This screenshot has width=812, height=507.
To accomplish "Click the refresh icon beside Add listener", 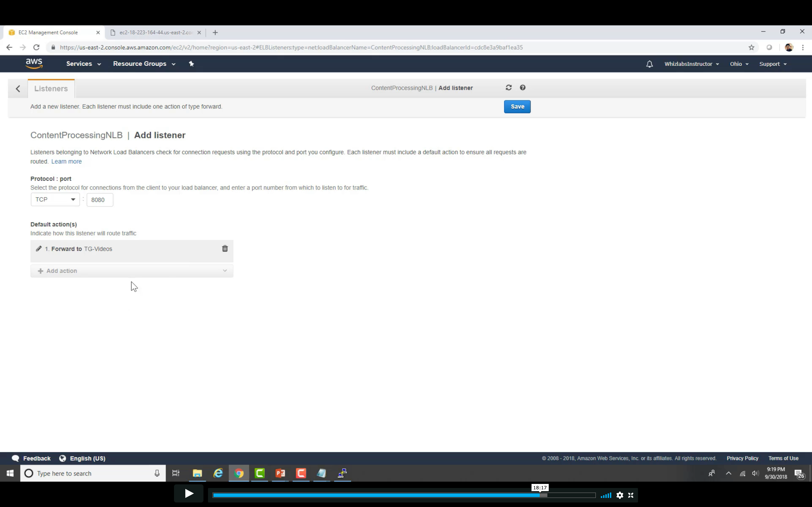I will 508,88.
